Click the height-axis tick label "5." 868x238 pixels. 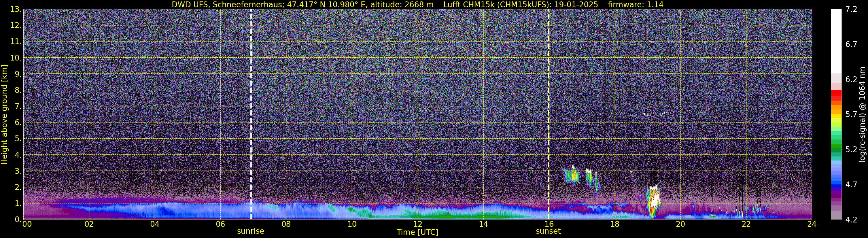[x=18, y=139]
